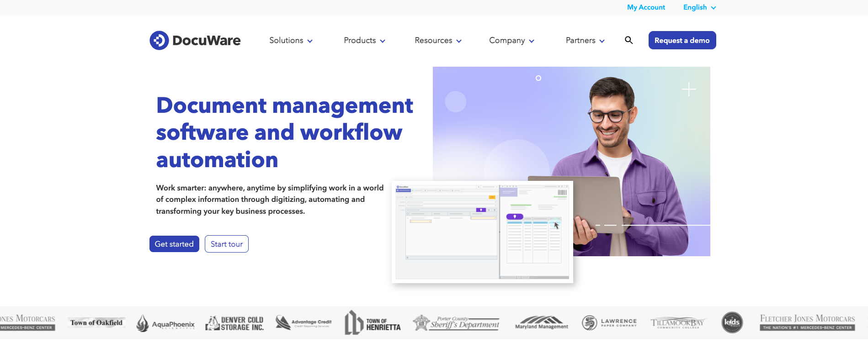Open the Company menu
Viewport: 868px width, 343px height.
(511, 41)
